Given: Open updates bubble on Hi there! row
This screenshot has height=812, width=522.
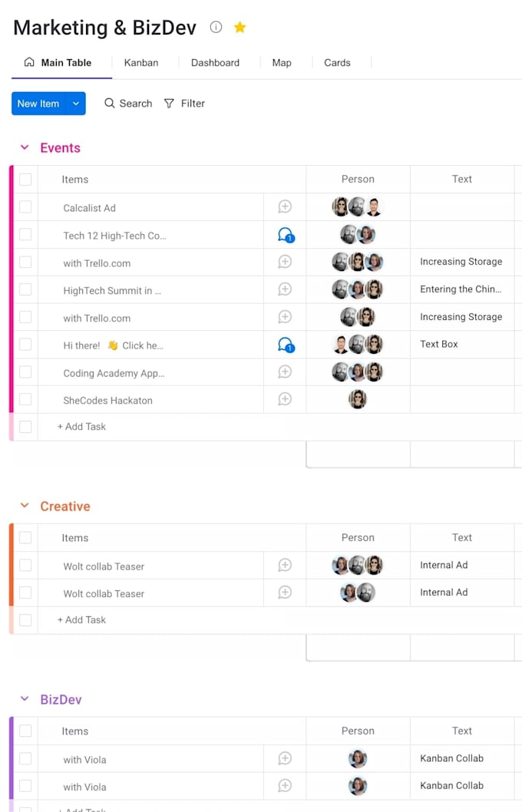Looking at the screenshot, I should coord(286,345).
